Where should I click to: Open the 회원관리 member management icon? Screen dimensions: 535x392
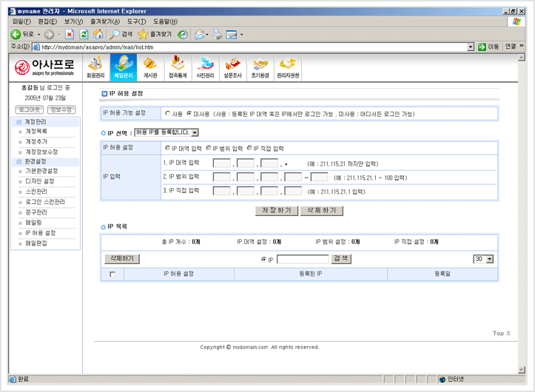pyautogui.click(x=96, y=67)
